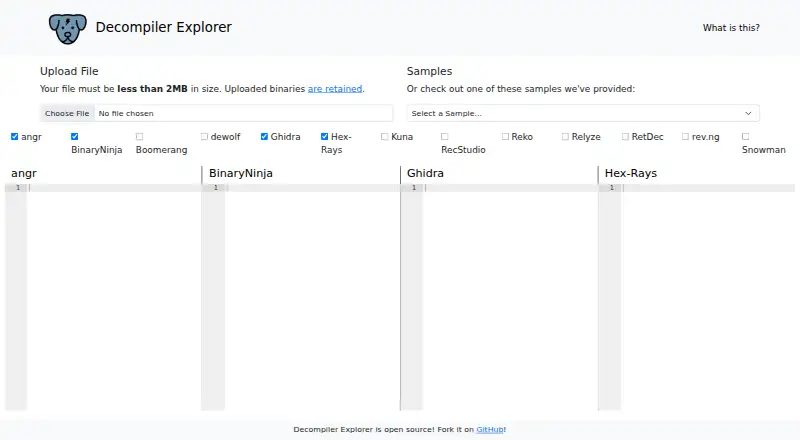The width and height of the screenshot is (800, 440).
Task: Click the 'No file chosen' file field
Action: [x=216, y=113]
